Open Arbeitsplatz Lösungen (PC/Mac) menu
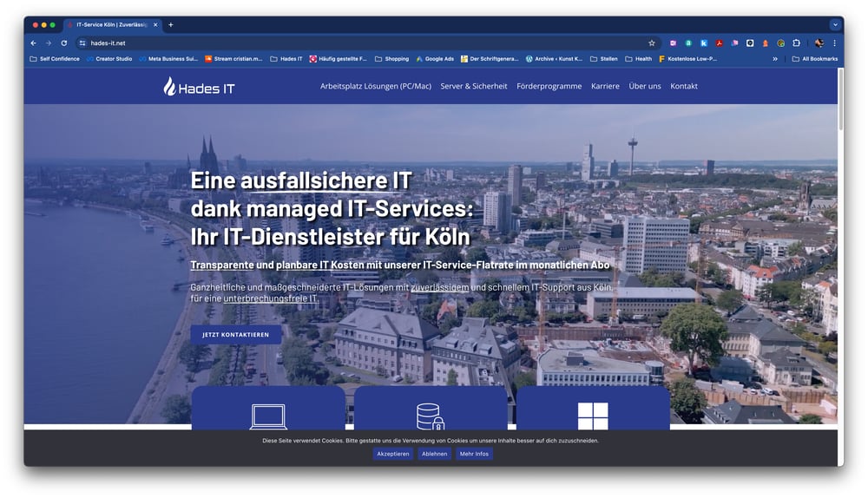The width and height of the screenshot is (868, 498). click(375, 86)
